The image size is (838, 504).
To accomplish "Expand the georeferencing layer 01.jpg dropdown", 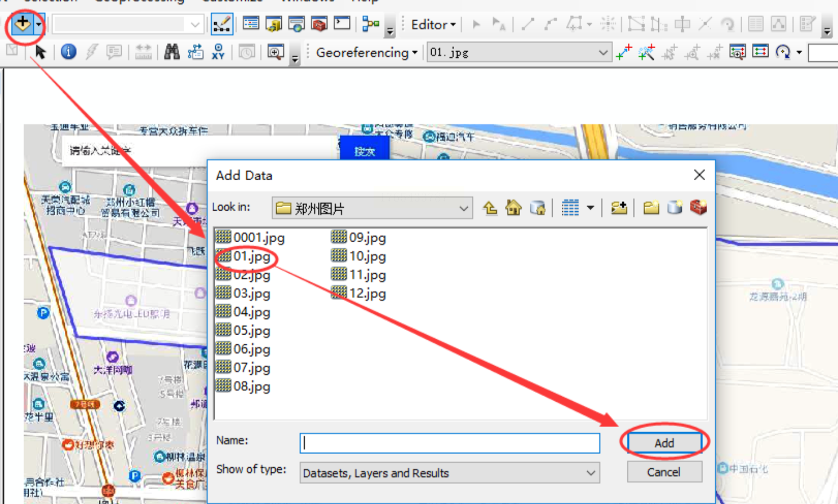I will tap(603, 53).
